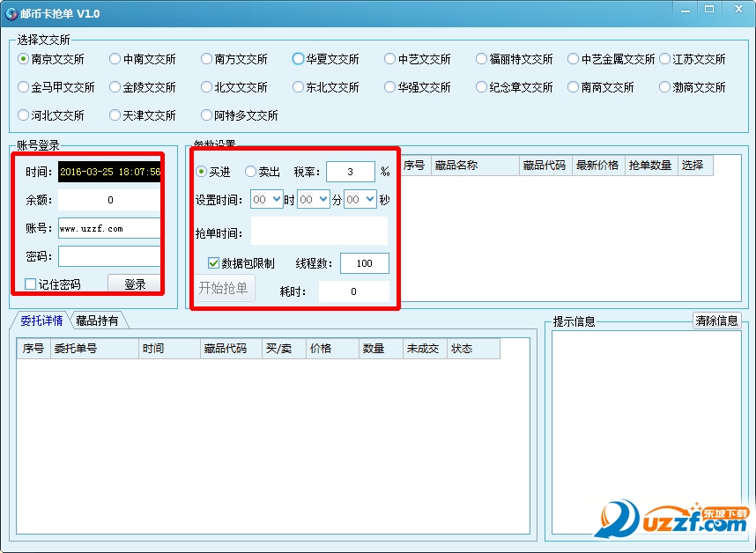
Task: Click 数量 column header
Action: (x=381, y=349)
